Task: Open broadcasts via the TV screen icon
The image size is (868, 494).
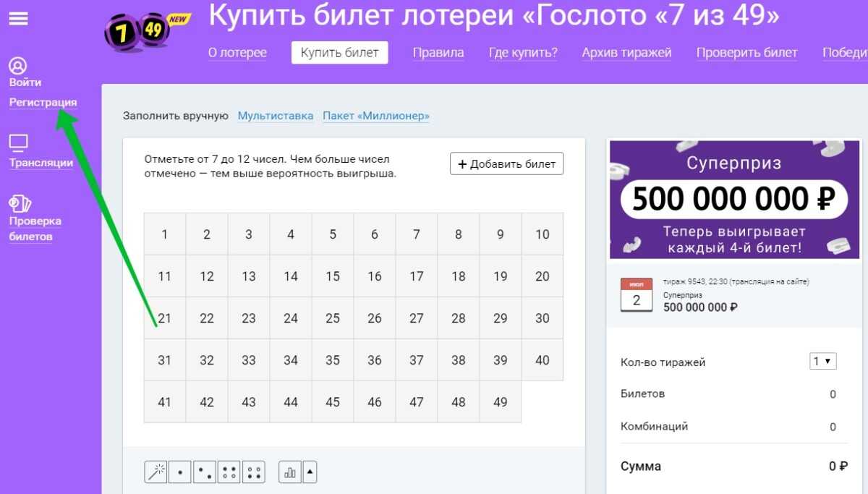Action: tap(18, 142)
